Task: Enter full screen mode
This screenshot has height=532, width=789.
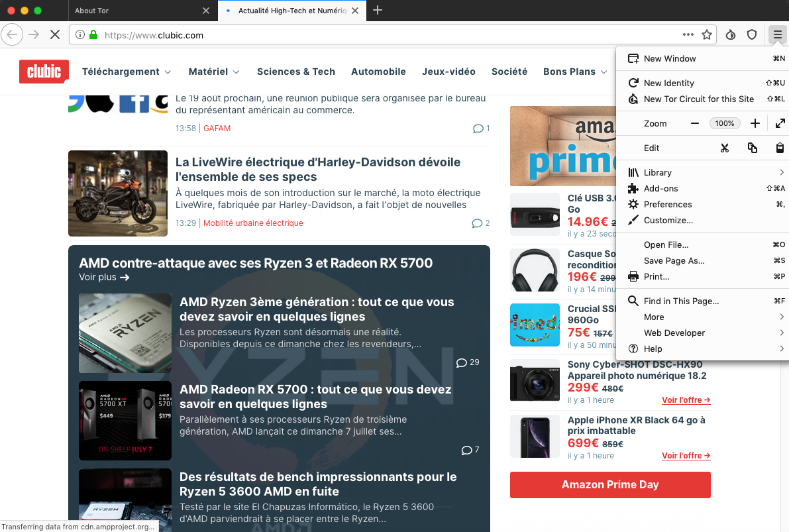Action: 780,123
